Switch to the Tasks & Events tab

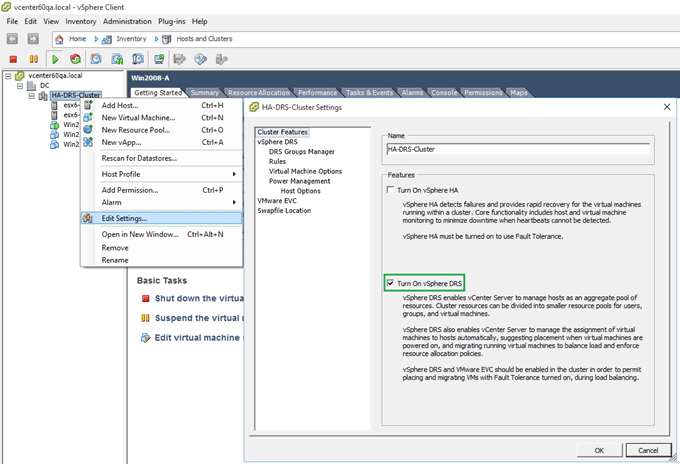click(x=369, y=92)
